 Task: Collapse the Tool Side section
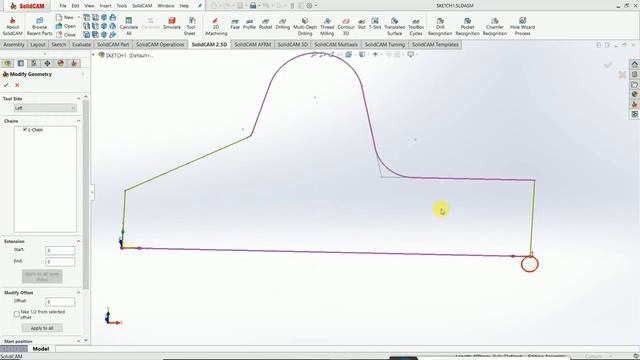78,98
